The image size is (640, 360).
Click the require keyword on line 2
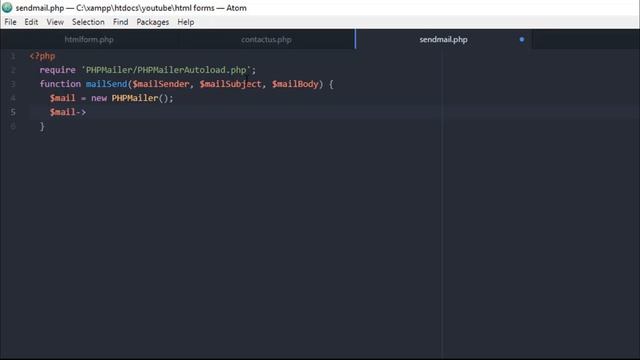(58, 70)
